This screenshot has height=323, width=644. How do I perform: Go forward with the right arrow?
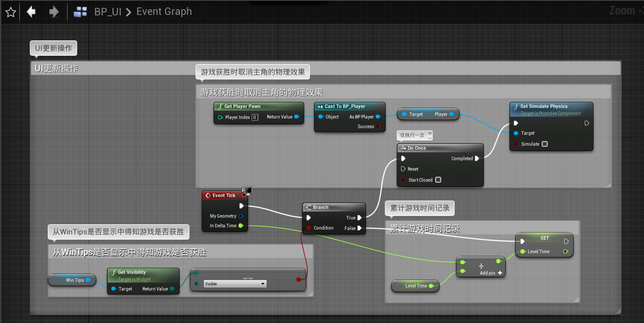coord(54,11)
